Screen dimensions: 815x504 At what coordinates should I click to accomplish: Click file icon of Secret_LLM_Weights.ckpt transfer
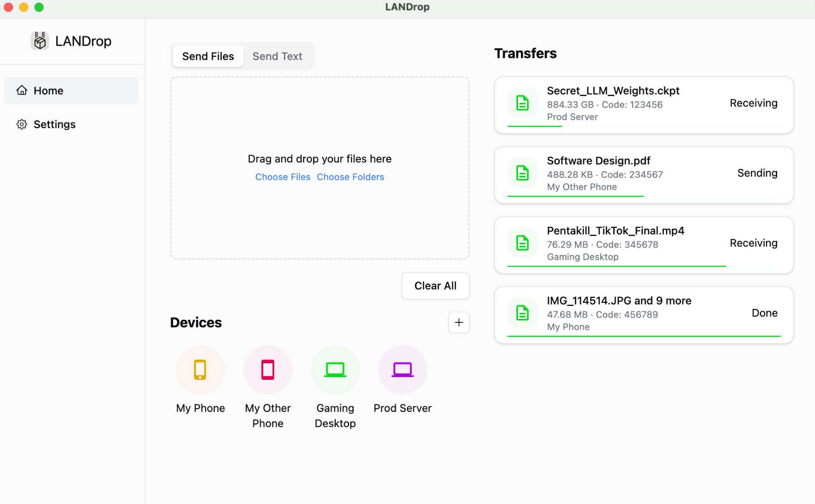pyautogui.click(x=522, y=103)
